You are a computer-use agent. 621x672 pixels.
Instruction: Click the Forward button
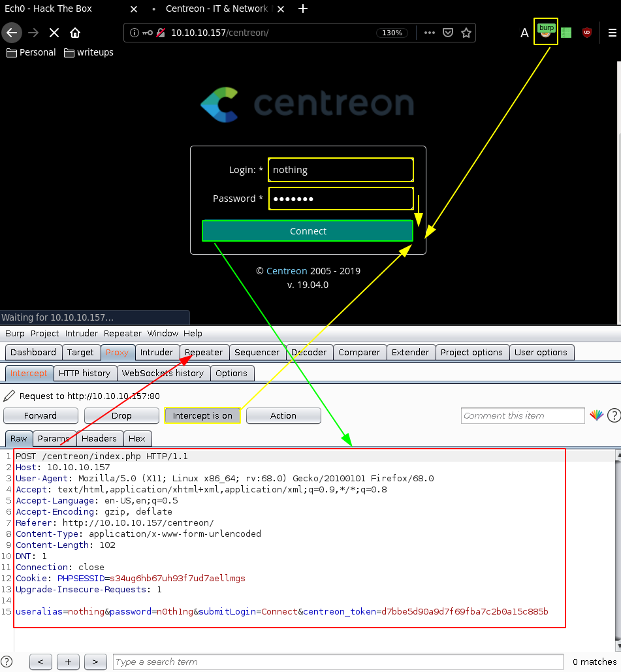(x=40, y=416)
